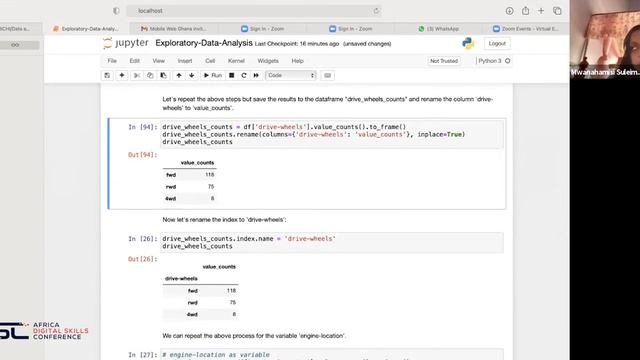Click the Jupyter logo
The width and height of the screenshot is (640, 360).
pos(126,43)
